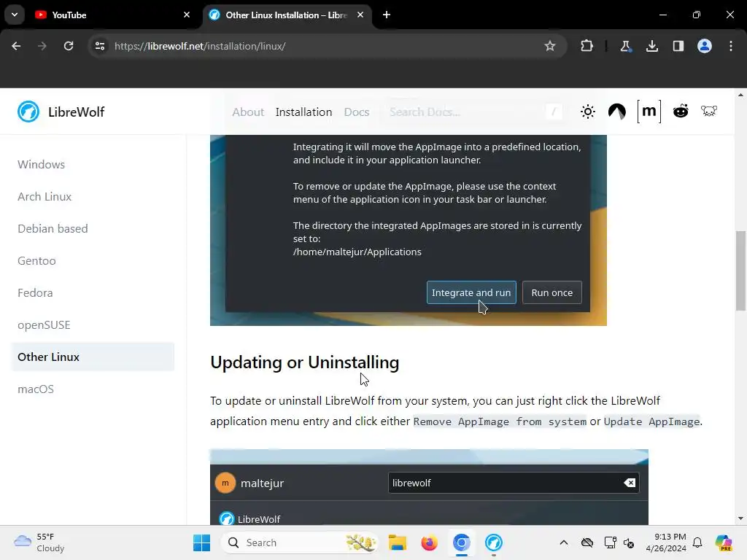The width and height of the screenshot is (747, 560).
Task: Open the About nav item
Action: [248, 112]
